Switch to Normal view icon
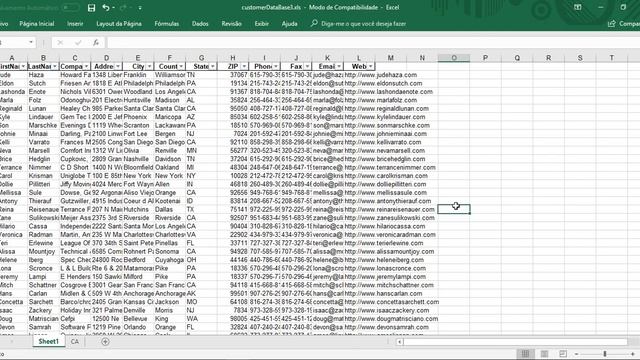Screen dimensions: 640x360 [525, 354]
